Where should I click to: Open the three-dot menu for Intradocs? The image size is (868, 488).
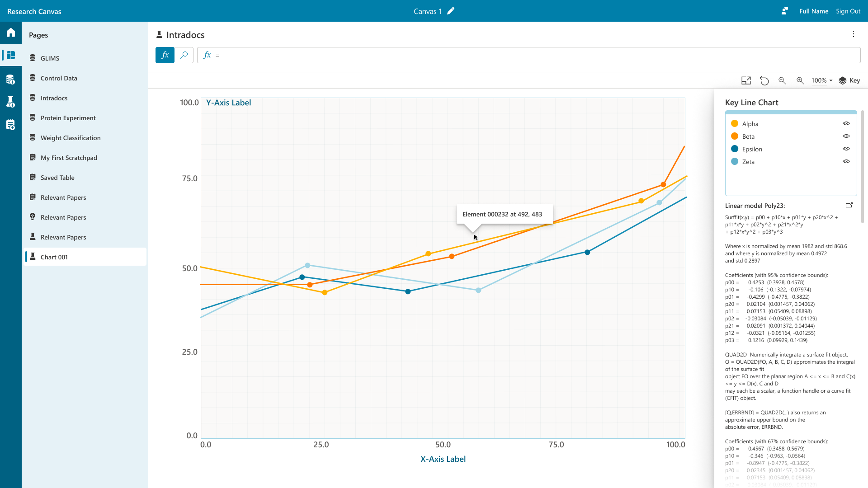click(x=854, y=34)
